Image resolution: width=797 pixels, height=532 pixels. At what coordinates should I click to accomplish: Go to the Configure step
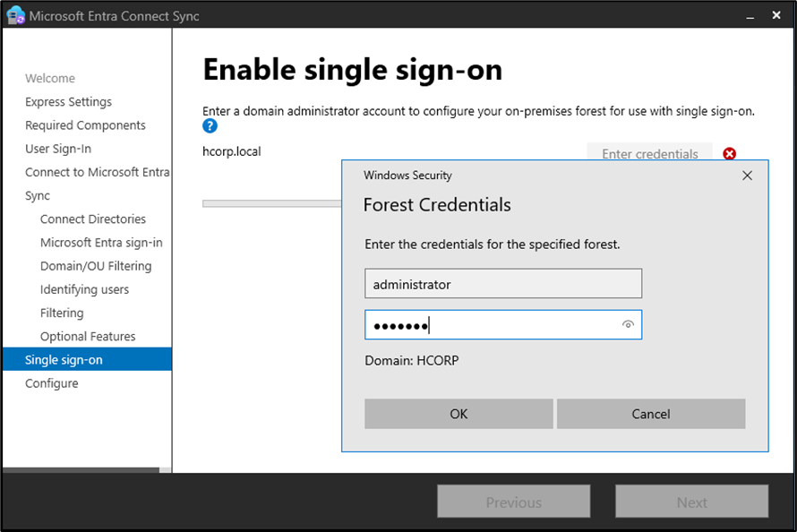51,383
